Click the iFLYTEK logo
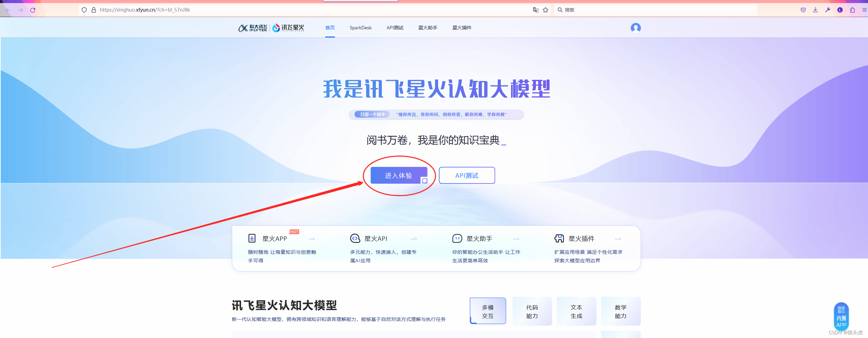Viewport: 868px width, 338px height. pyautogui.click(x=253, y=28)
